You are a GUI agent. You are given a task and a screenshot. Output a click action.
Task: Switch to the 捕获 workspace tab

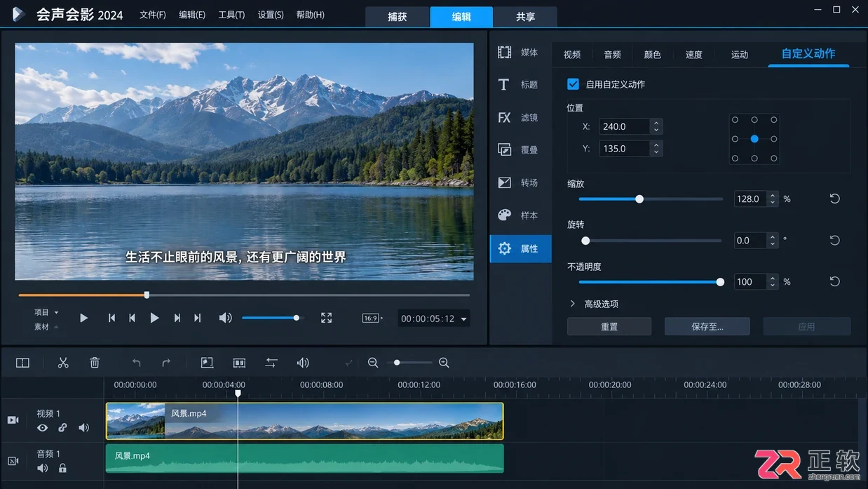pos(398,17)
